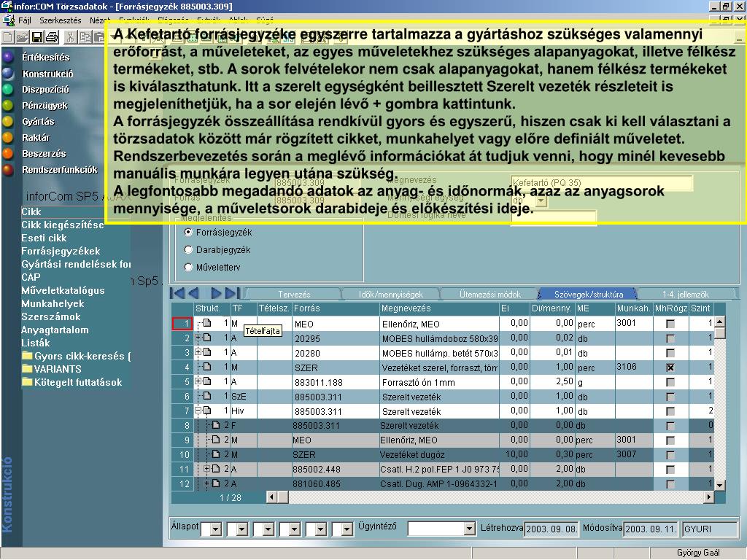Open the Gyors cikk-keresés folder
Image resolution: width=747 pixels, height=560 pixels.
pyautogui.click(x=76, y=356)
